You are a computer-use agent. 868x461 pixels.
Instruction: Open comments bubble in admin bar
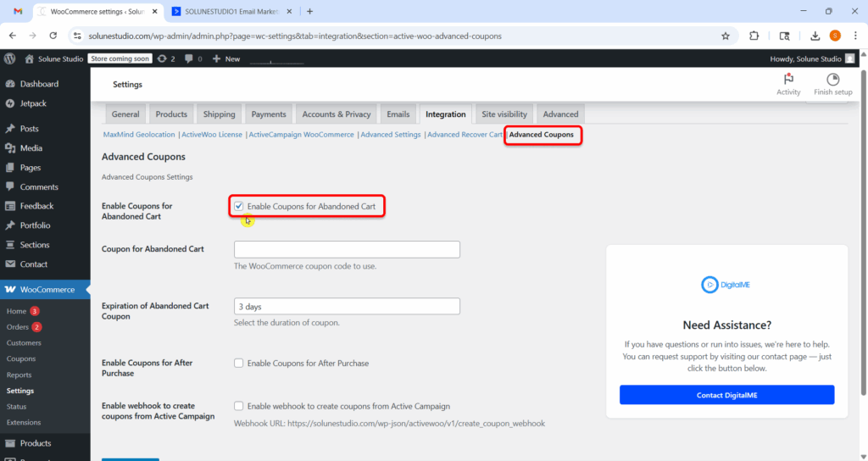click(x=193, y=58)
